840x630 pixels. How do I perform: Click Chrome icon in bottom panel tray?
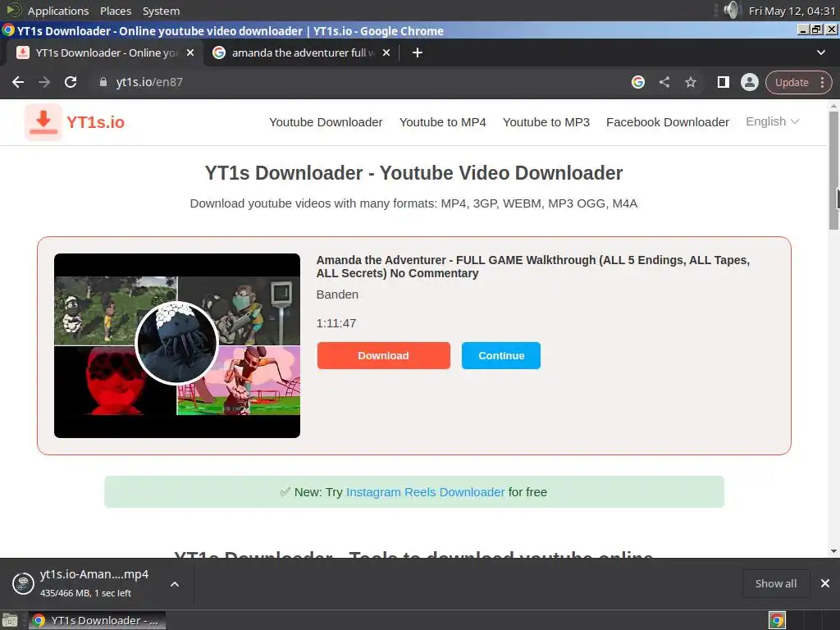click(x=778, y=620)
